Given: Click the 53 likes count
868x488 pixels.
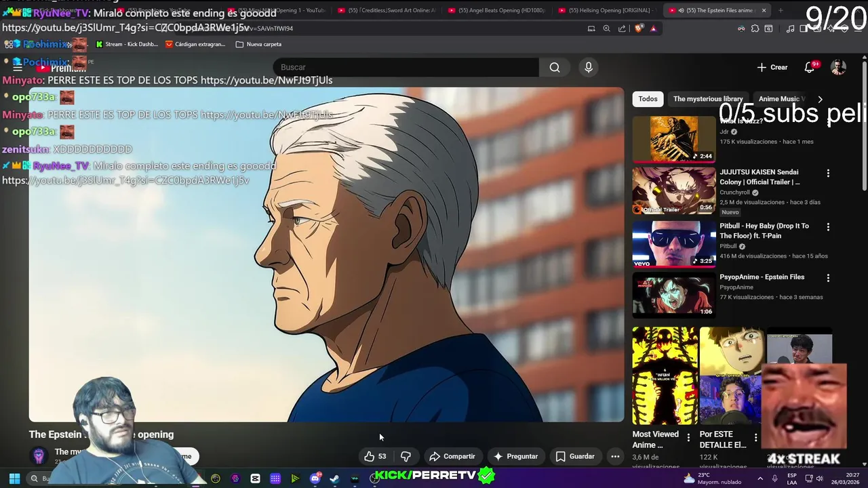Looking at the screenshot, I should pos(382,456).
